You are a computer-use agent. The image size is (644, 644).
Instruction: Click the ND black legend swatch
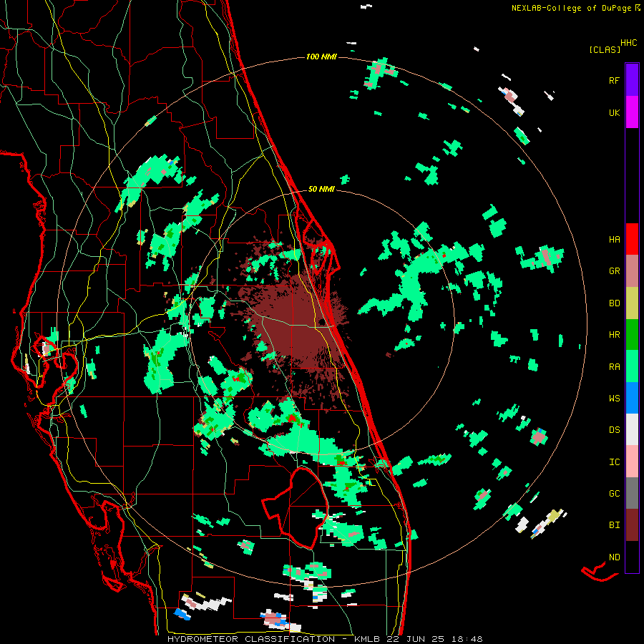632,557
